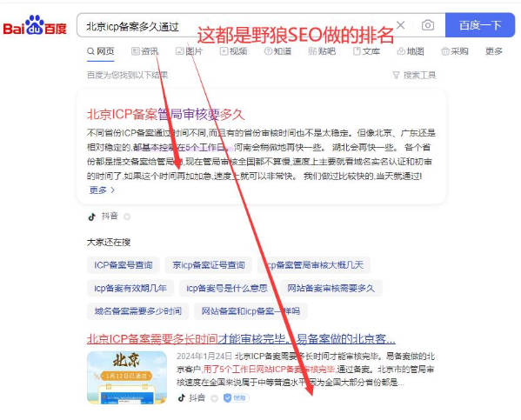Viewport: 521px width, 420px height.
Task: Select related search ICP备案号查询
Action: point(124,265)
